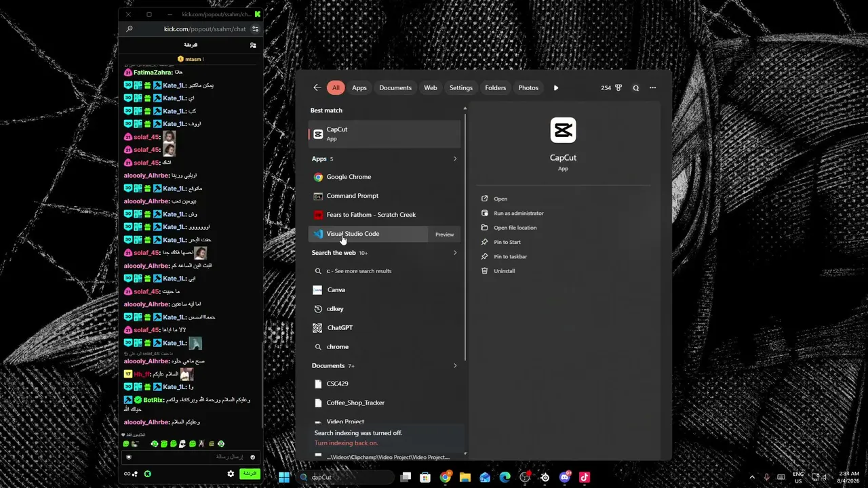Show hidden system tray icons
This screenshot has width=868, height=488.
[x=751, y=477]
